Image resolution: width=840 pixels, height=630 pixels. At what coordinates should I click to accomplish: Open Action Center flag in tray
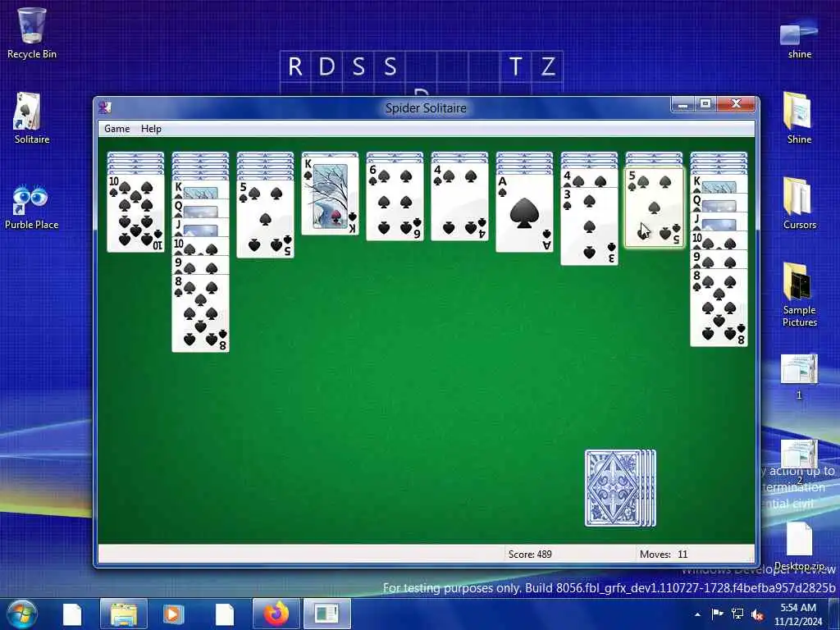(717, 614)
